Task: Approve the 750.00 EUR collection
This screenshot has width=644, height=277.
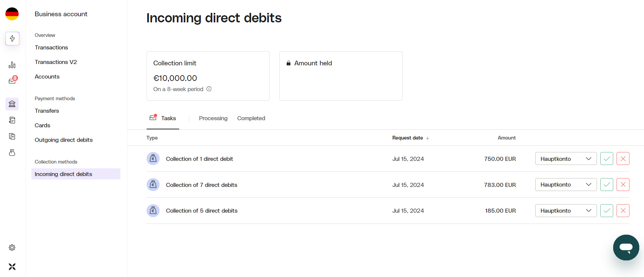Action: click(607, 158)
